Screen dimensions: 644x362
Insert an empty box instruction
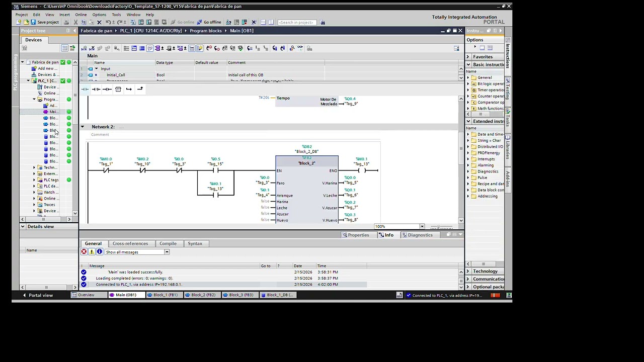tap(118, 89)
